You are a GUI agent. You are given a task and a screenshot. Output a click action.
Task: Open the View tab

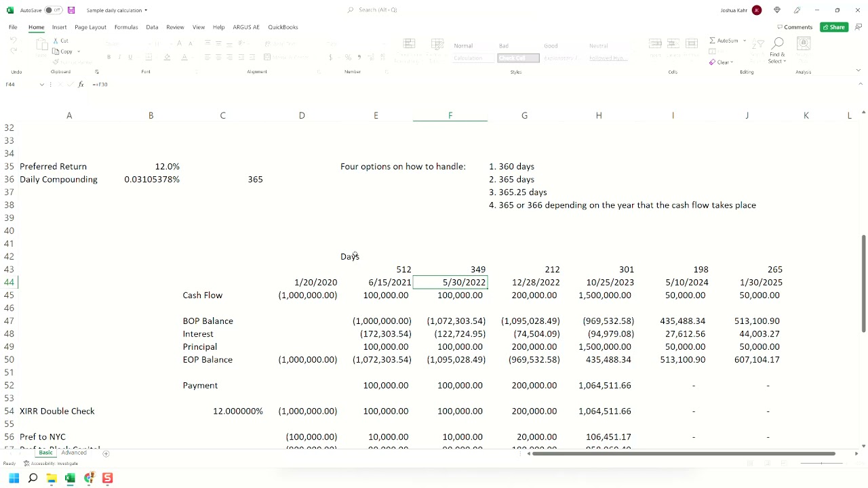(x=199, y=27)
